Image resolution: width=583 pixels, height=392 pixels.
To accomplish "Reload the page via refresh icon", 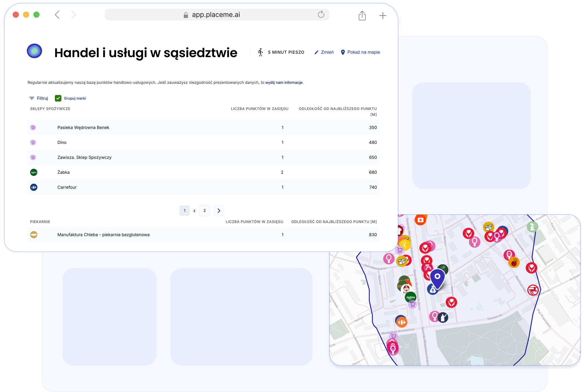I will pos(321,15).
